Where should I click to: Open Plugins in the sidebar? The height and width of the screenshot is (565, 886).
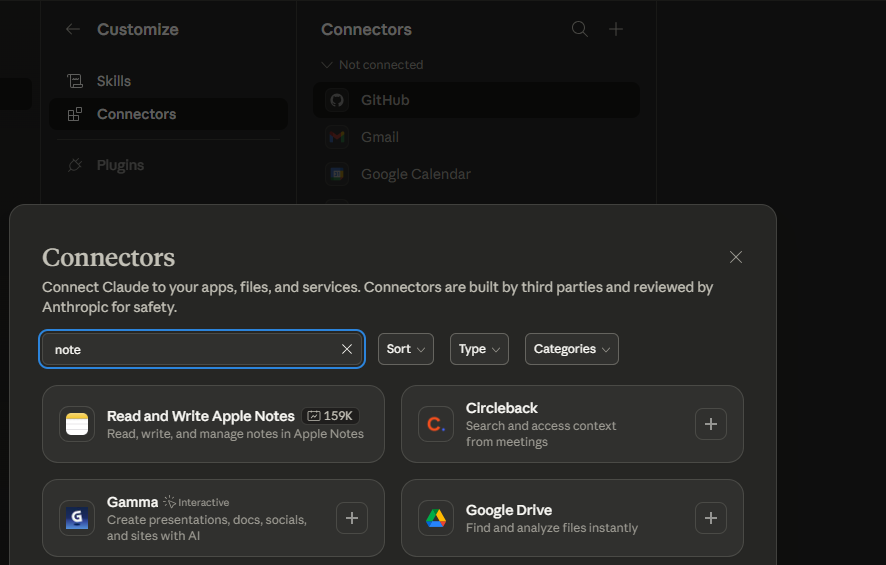(168, 165)
